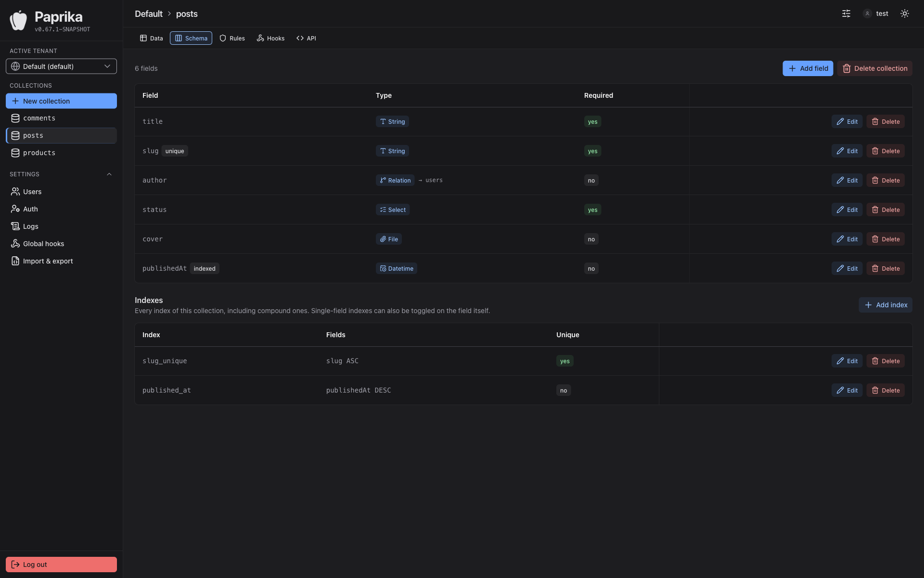Delete the title field

(x=885, y=122)
